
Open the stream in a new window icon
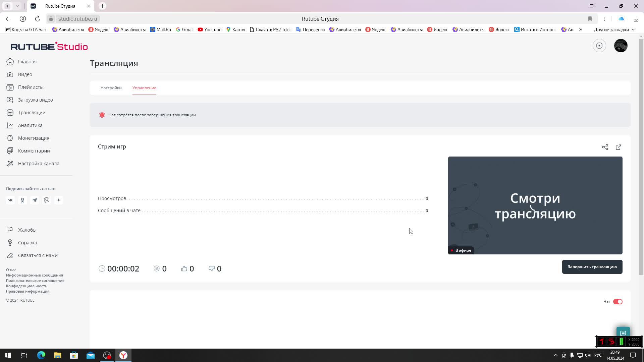(619, 147)
